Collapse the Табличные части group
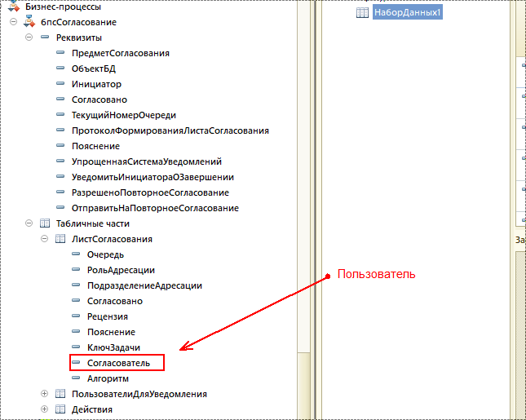The height and width of the screenshot is (420, 526). tap(29, 223)
